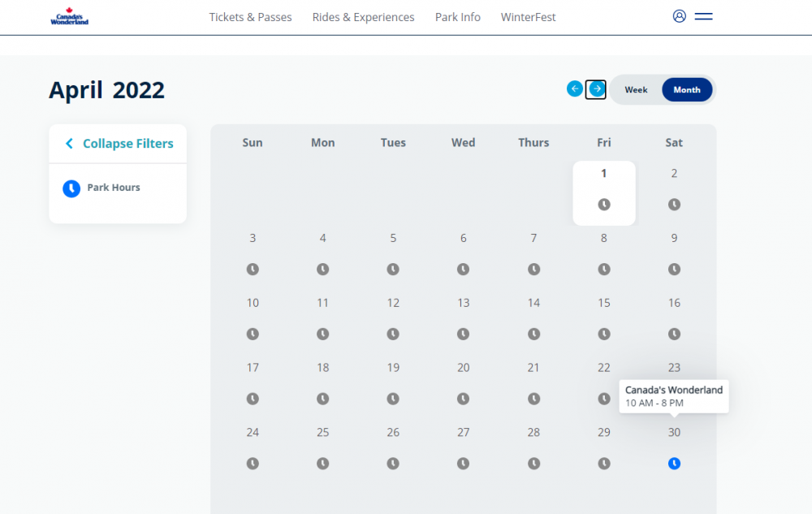Image resolution: width=812 pixels, height=514 pixels.
Task: Collapse the Filters panel
Action: point(119,144)
